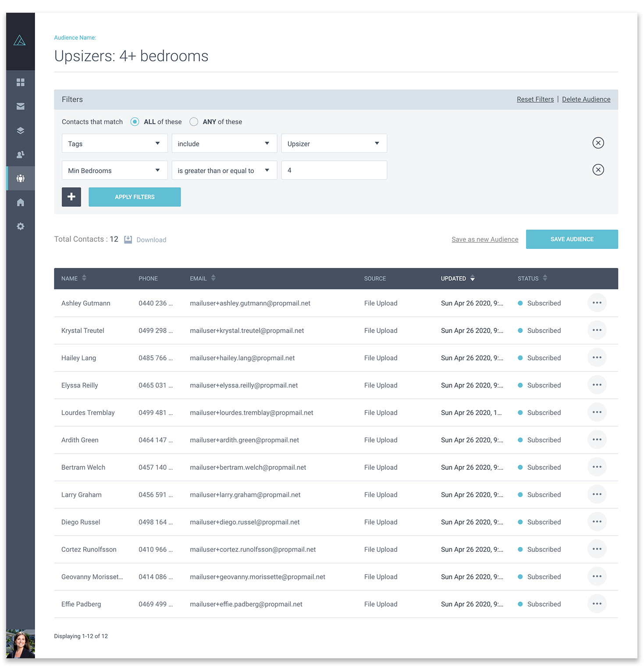The image size is (644, 671).
Task: Open the home properties icon in sidebar
Action: 21,202
